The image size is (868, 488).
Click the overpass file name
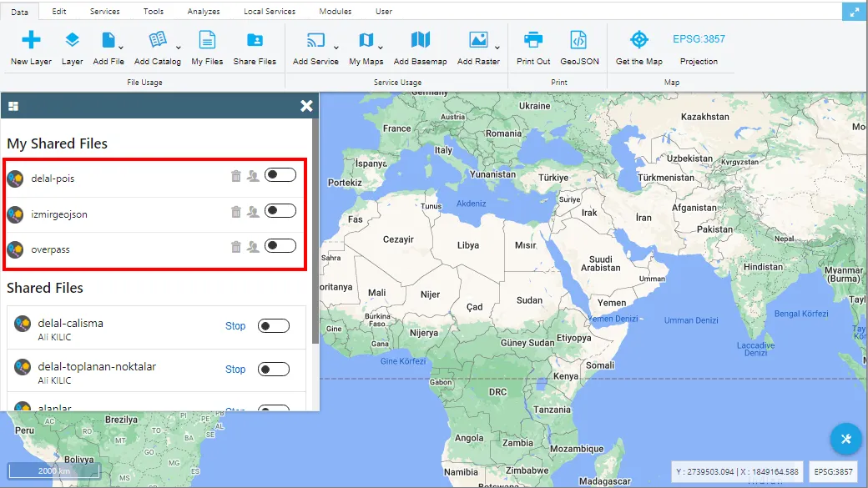pos(50,249)
